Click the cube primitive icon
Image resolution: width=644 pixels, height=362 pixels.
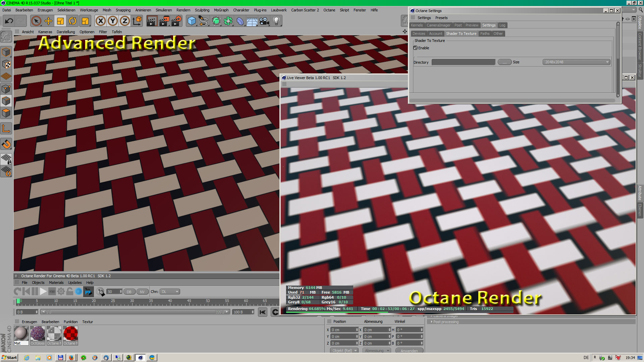pyautogui.click(x=192, y=21)
